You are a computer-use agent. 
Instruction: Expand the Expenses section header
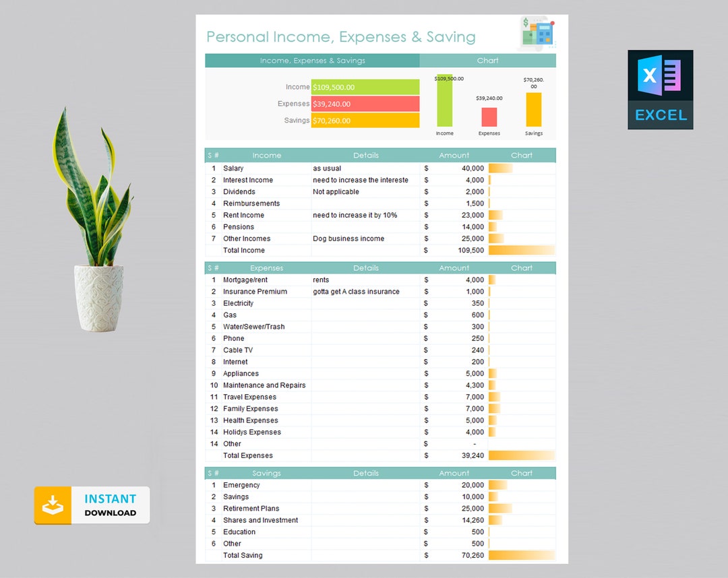tap(267, 267)
